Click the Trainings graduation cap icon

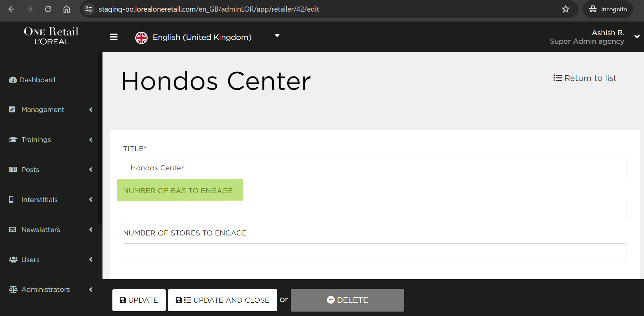[13, 140]
